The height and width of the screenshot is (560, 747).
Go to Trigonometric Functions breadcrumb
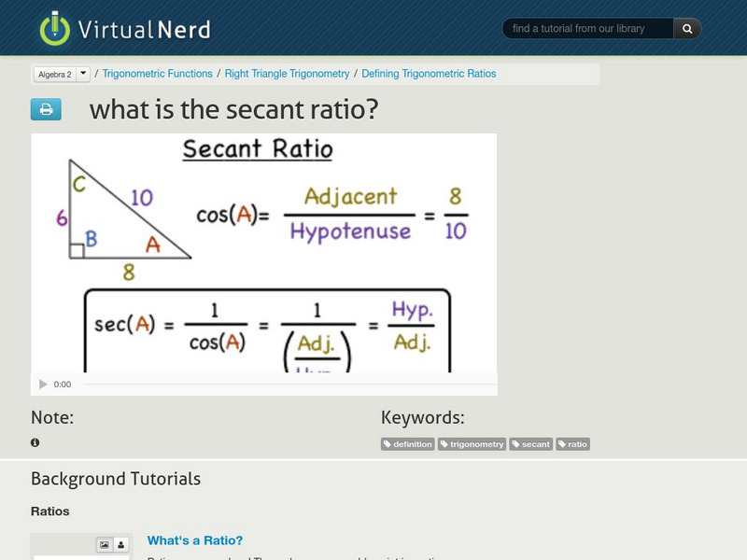pyautogui.click(x=157, y=74)
